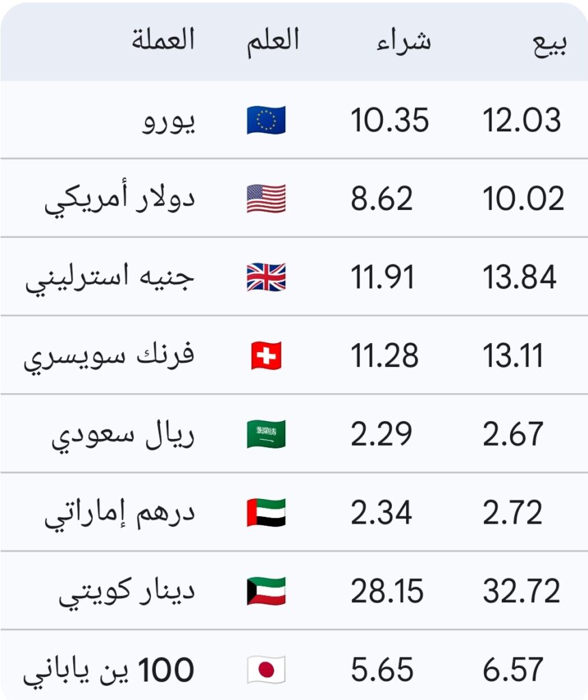Select the دولار أمريكي currency name
This screenshot has height=700, width=588.
(120, 200)
